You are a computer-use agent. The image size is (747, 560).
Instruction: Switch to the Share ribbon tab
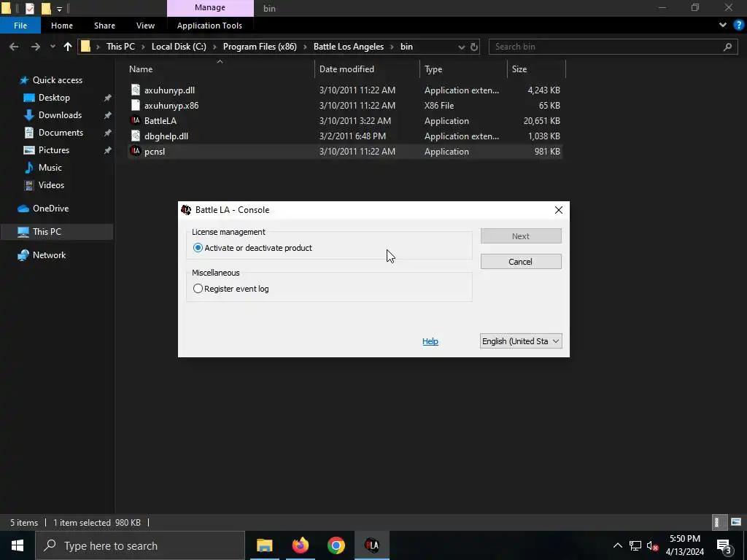pos(104,26)
